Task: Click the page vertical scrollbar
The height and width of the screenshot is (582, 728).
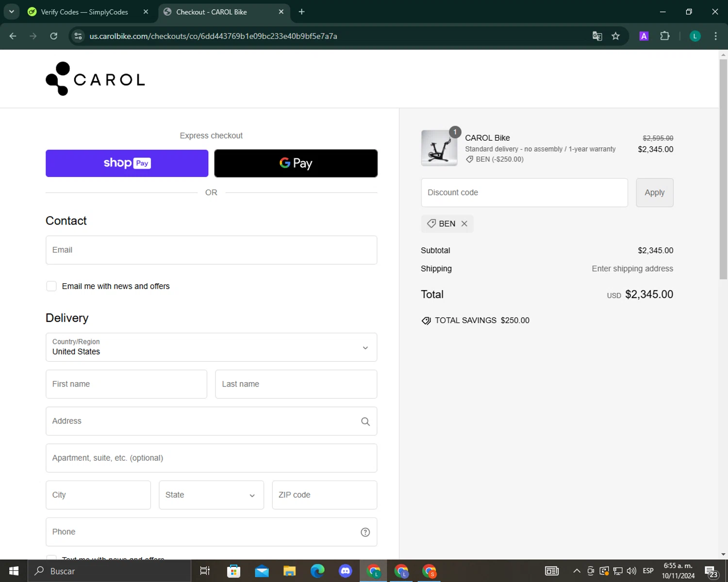Action: pyautogui.click(x=723, y=170)
